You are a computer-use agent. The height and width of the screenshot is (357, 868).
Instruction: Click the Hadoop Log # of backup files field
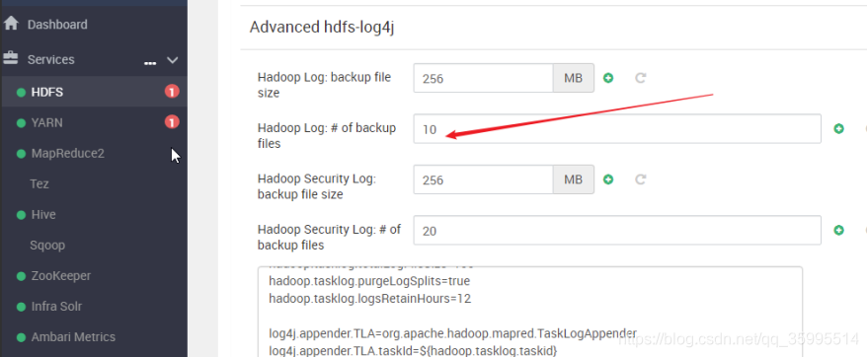[x=616, y=129]
